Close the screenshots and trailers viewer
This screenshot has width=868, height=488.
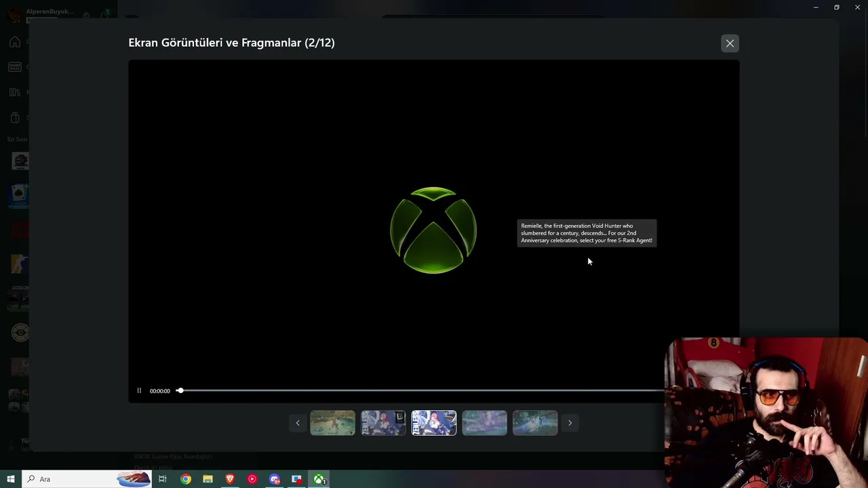click(x=730, y=43)
